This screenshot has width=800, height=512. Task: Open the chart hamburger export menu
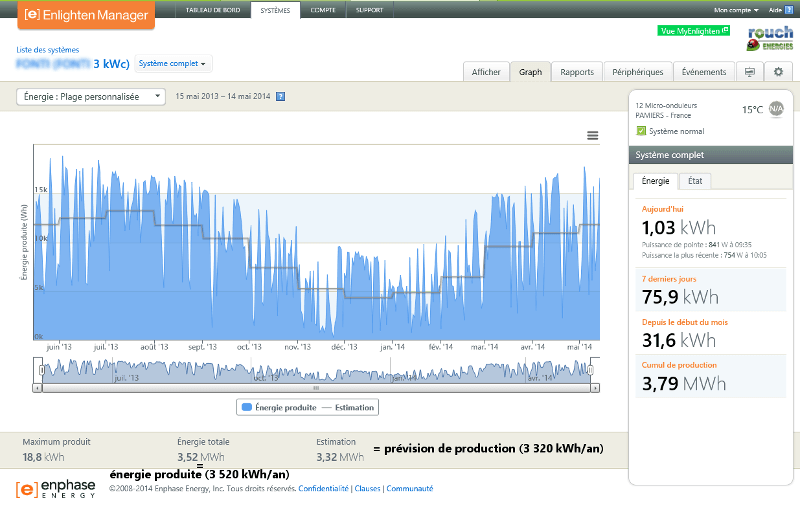tap(593, 135)
